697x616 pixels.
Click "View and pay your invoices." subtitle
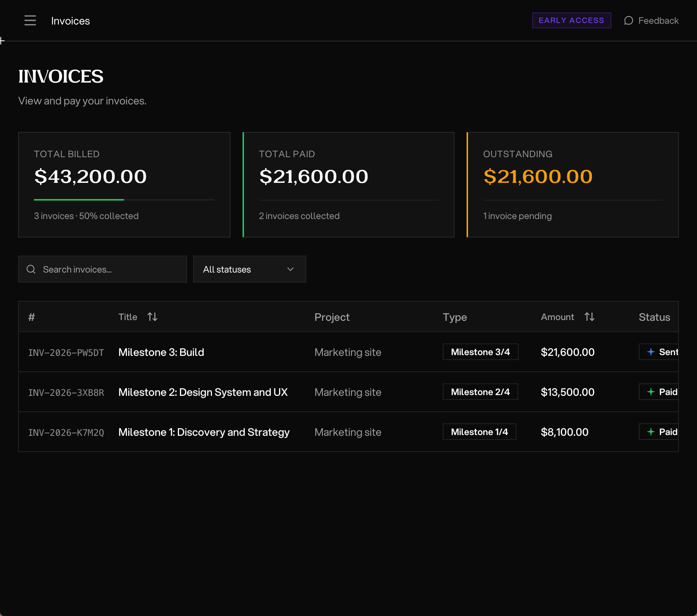[x=82, y=101]
